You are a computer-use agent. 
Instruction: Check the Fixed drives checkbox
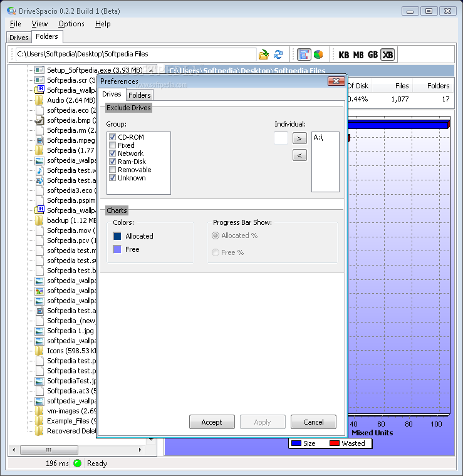tap(113, 145)
